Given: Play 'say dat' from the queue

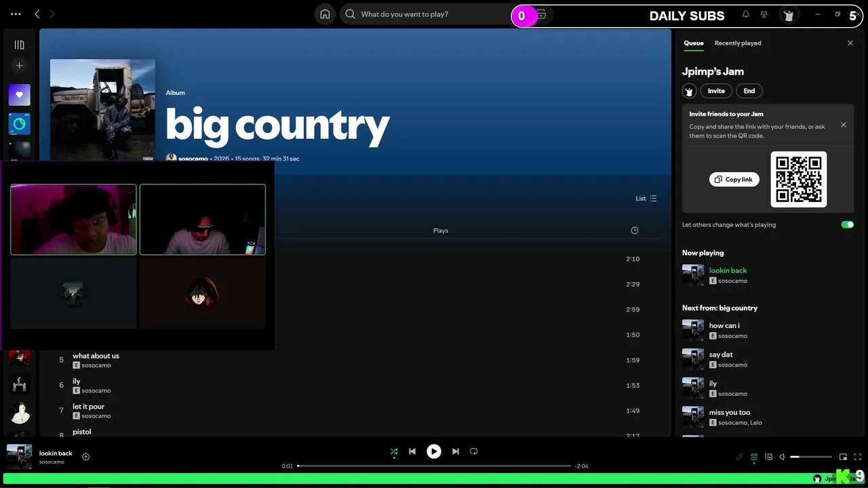Looking at the screenshot, I should point(721,354).
